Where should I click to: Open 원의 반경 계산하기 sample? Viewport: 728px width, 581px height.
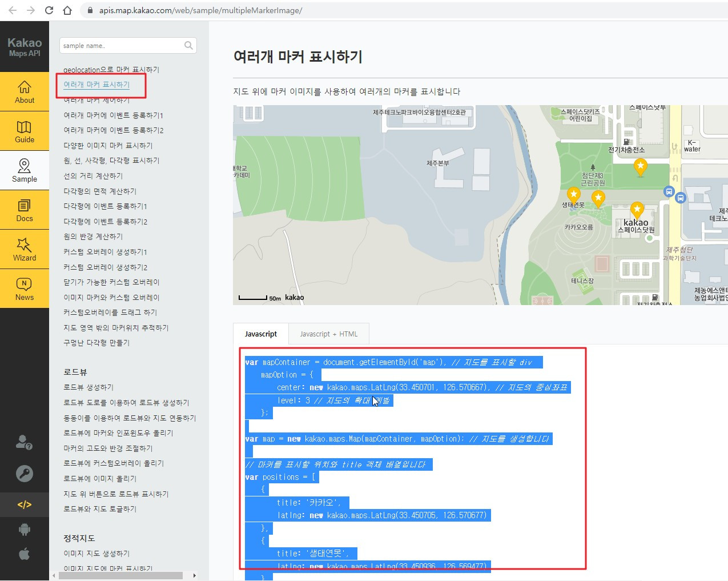click(x=93, y=237)
